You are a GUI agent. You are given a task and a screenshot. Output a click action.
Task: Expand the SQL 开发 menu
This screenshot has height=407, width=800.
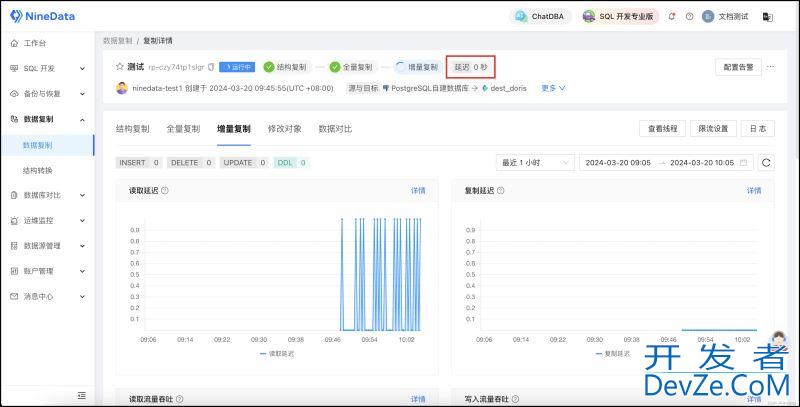click(x=82, y=68)
